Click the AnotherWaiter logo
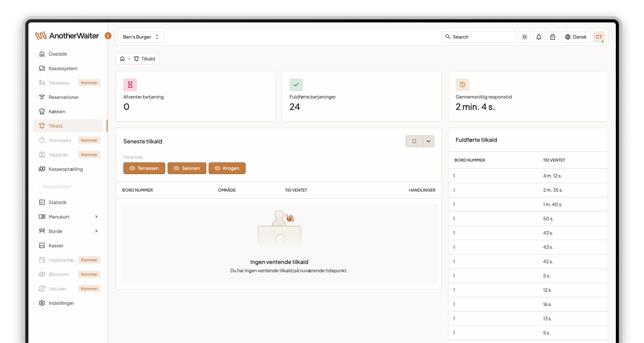The image size is (644, 343). pyautogui.click(x=67, y=36)
